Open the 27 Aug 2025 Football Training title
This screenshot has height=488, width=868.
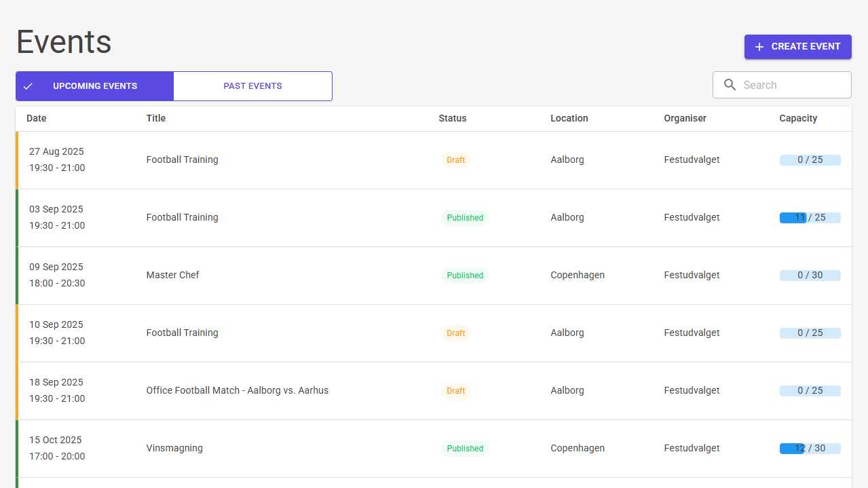[x=183, y=160]
